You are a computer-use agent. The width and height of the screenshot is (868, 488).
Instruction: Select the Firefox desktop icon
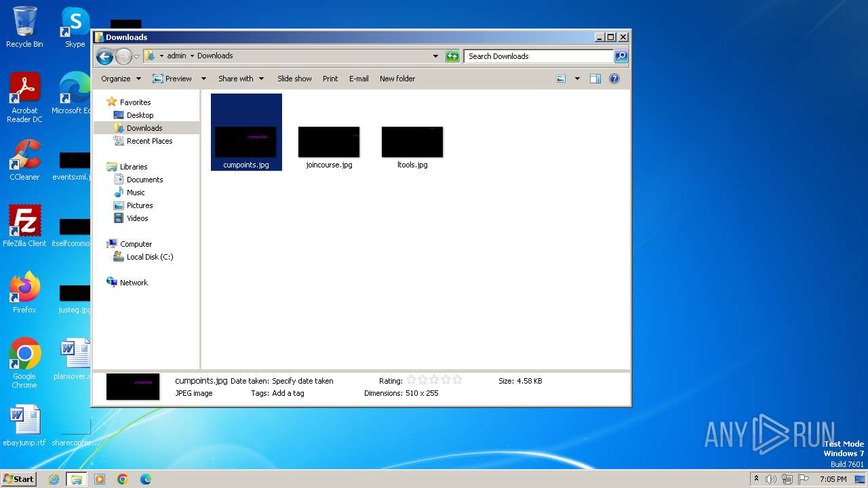click(24, 293)
